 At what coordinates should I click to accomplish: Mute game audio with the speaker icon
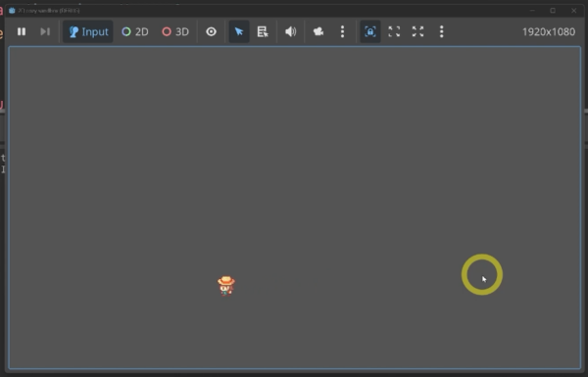click(291, 32)
